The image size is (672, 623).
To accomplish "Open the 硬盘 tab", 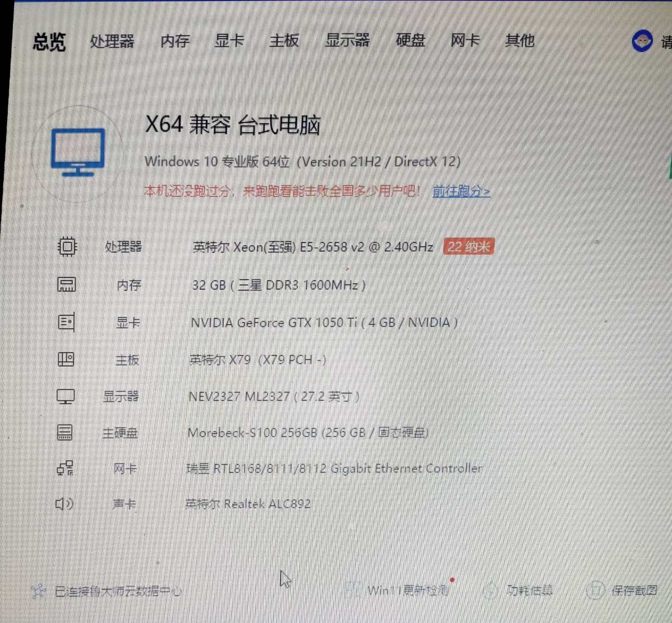I will coord(410,40).
